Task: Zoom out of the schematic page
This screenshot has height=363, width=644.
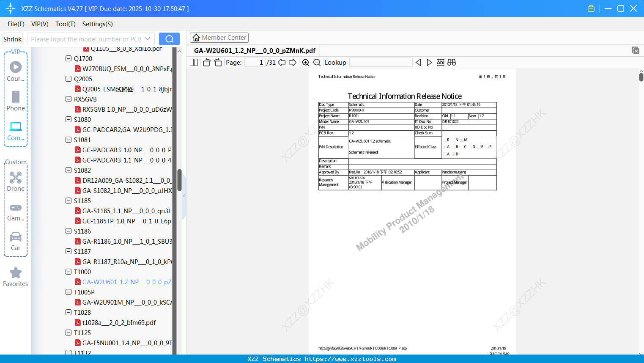Action: pyautogui.click(x=316, y=62)
